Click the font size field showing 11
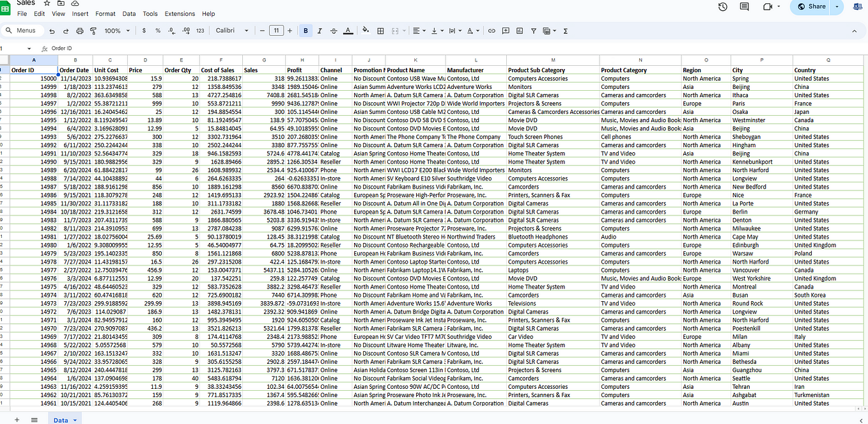Image resolution: width=868 pixels, height=424 pixels. [276, 31]
